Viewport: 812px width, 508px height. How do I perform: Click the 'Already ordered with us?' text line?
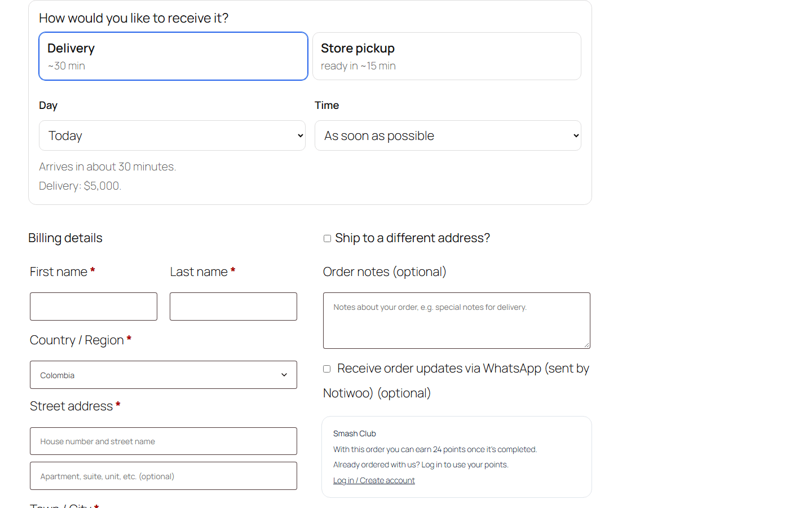tap(421, 465)
